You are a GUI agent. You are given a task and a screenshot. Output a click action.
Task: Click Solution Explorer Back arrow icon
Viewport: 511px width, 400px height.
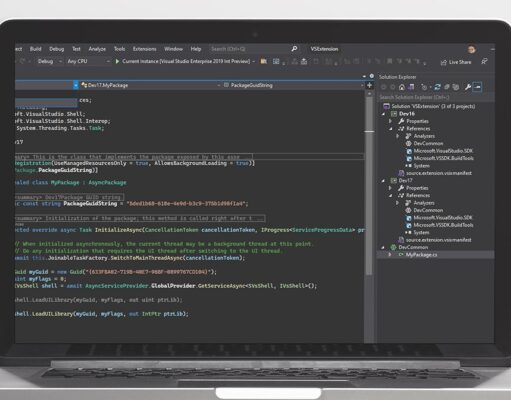coord(383,87)
